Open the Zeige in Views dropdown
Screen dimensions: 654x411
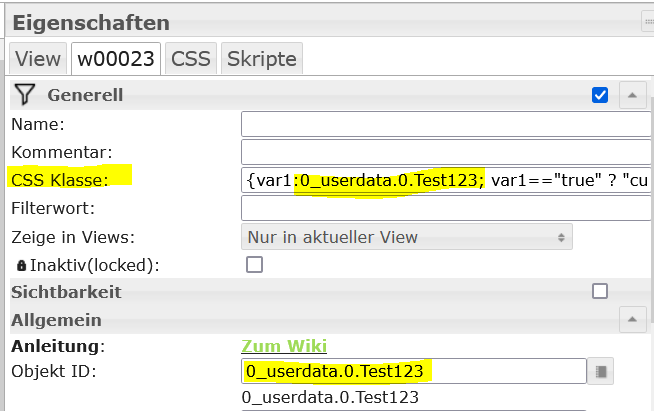click(x=407, y=237)
